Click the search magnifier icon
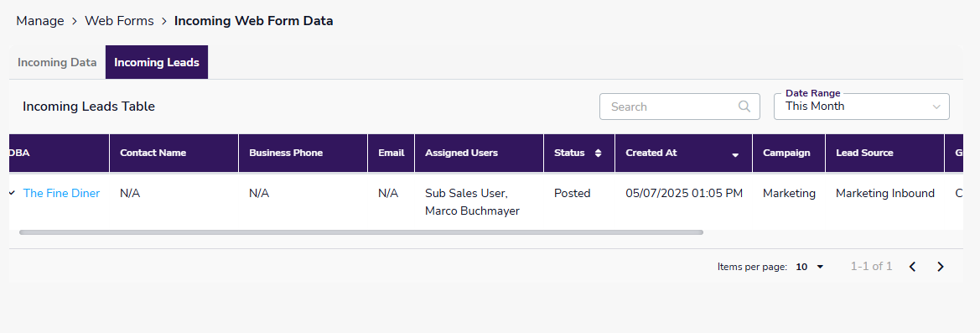Viewport: 980px width, 333px height. [744, 107]
